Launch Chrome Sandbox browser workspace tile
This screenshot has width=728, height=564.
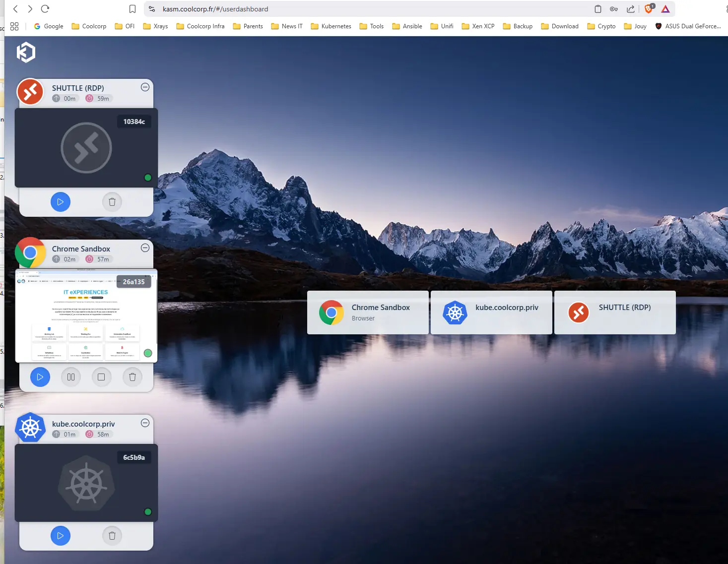click(368, 313)
